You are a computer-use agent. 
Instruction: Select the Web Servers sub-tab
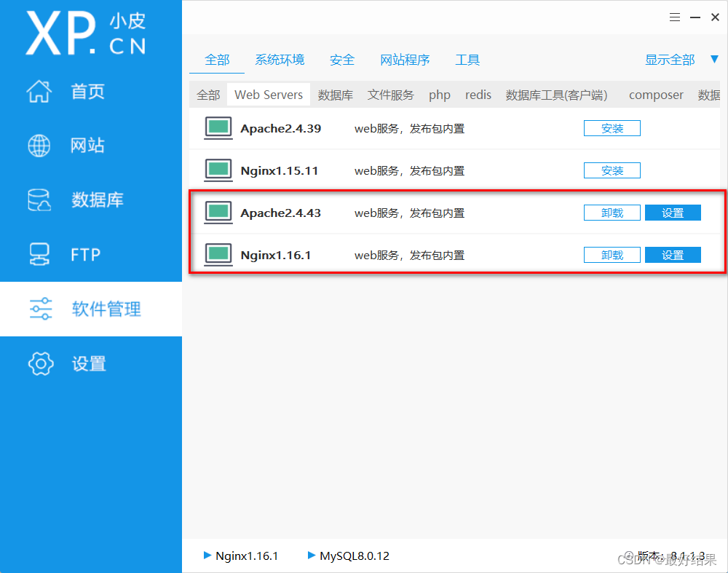click(269, 95)
